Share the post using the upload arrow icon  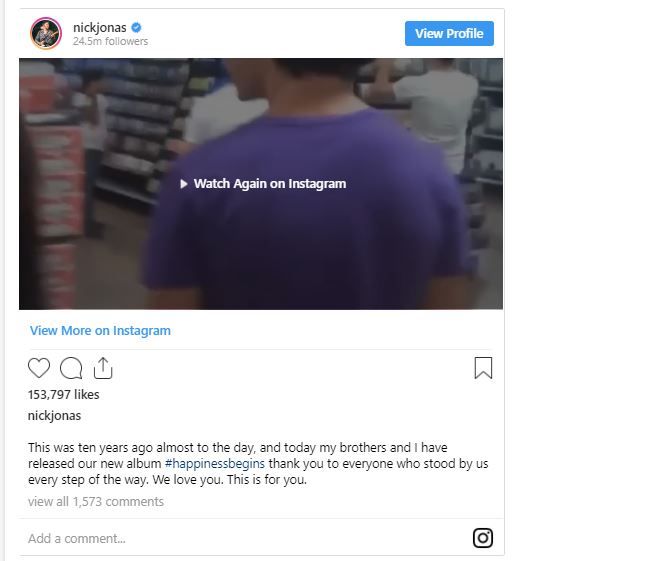103,368
